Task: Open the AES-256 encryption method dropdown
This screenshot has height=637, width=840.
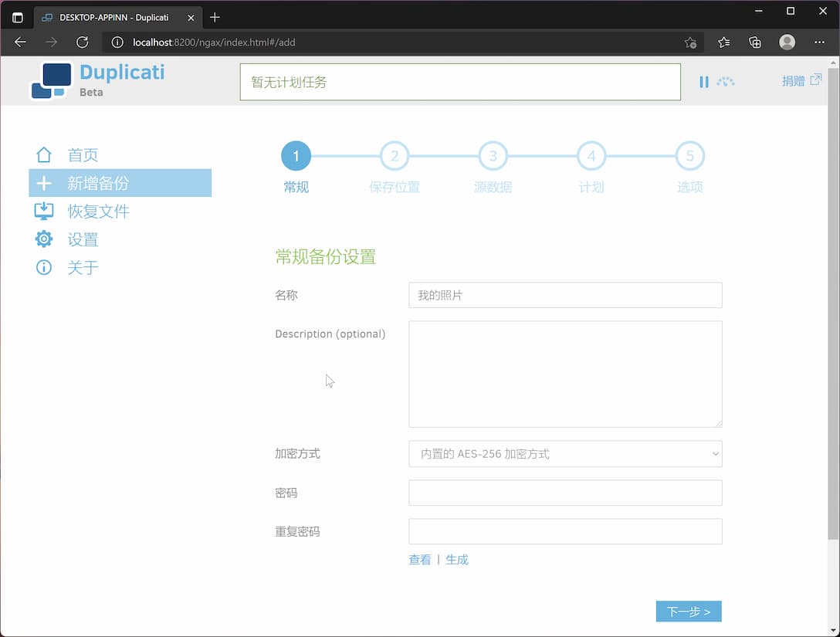Action: (565, 454)
